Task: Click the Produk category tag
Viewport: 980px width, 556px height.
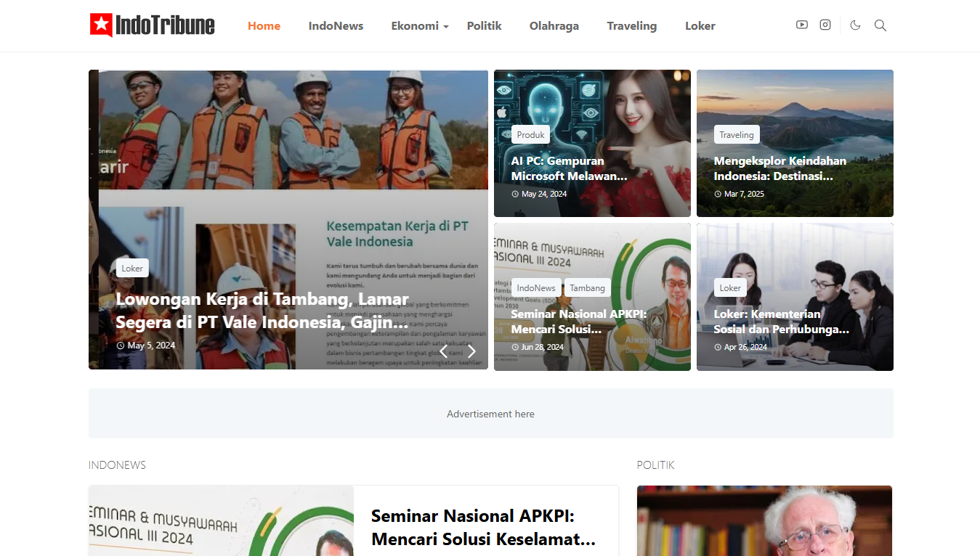Action: (x=530, y=135)
